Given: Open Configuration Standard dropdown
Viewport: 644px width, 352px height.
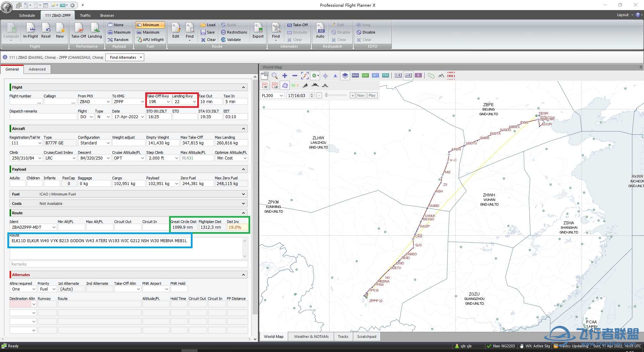Looking at the screenshot, I should click(108, 143).
